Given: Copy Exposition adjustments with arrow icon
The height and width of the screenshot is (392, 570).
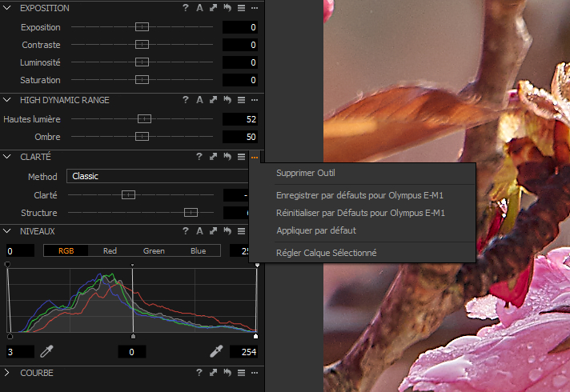Looking at the screenshot, I should [214, 8].
